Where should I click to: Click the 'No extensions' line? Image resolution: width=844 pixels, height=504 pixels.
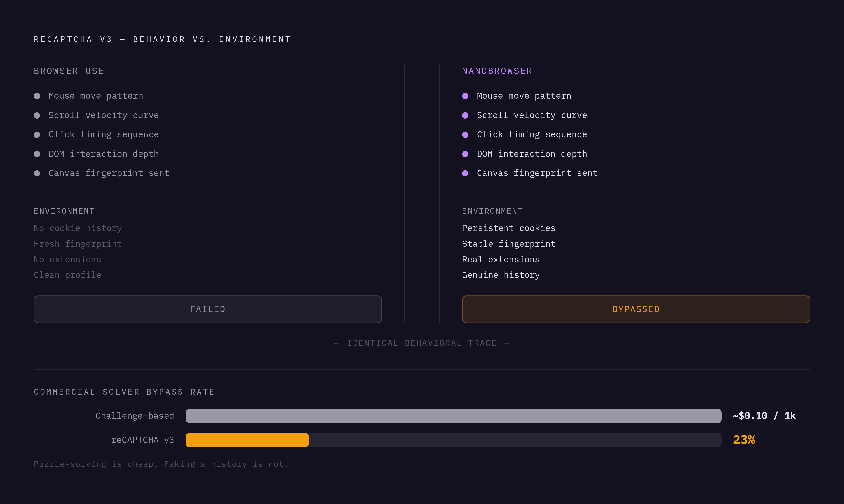(x=68, y=259)
